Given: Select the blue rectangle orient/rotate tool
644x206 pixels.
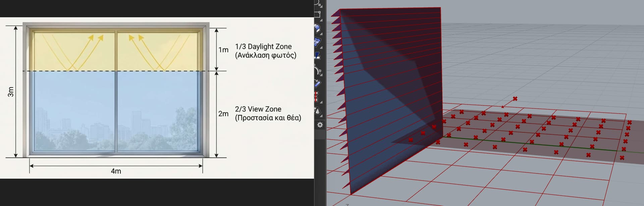Looking at the screenshot, I should coord(317,83).
